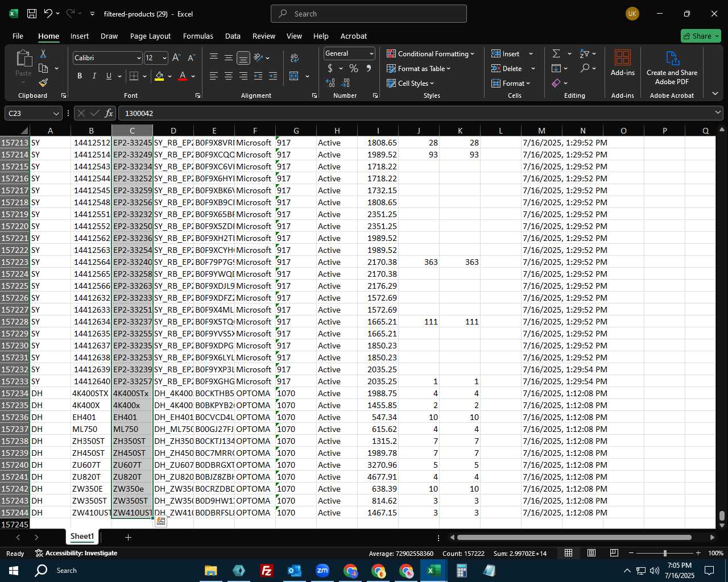
Task: Collapse the ribbon with chevron
Action: tap(715, 94)
